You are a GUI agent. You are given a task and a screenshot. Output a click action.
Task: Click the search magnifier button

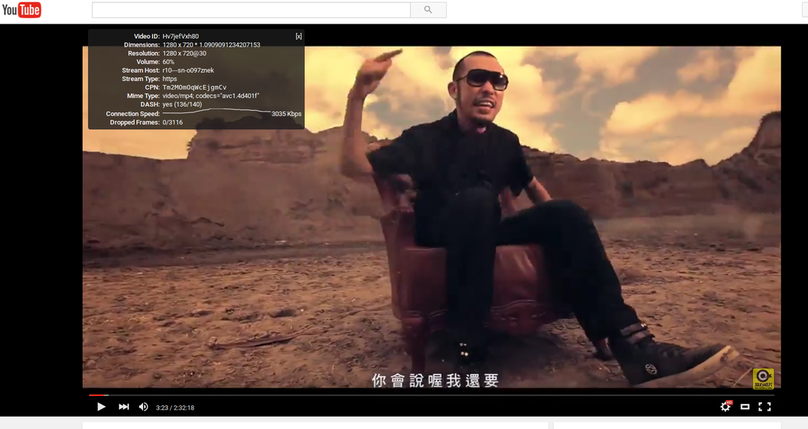[x=428, y=10]
